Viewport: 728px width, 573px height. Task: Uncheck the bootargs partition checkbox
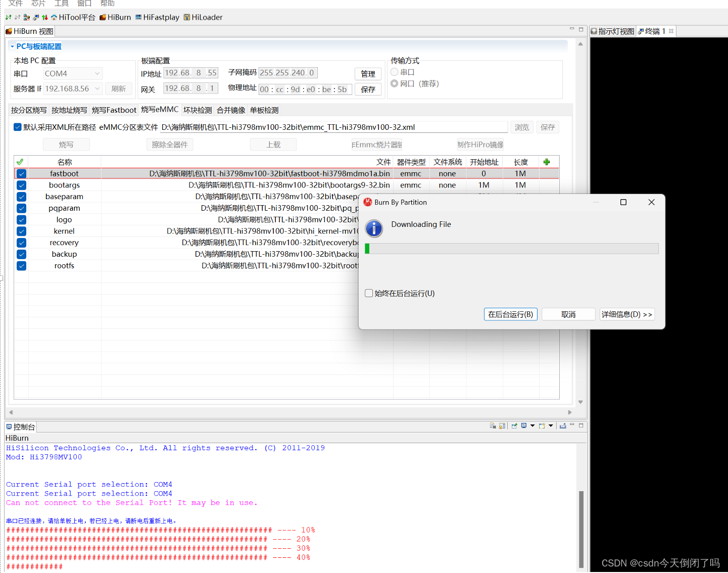pyautogui.click(x=21, y=185)
